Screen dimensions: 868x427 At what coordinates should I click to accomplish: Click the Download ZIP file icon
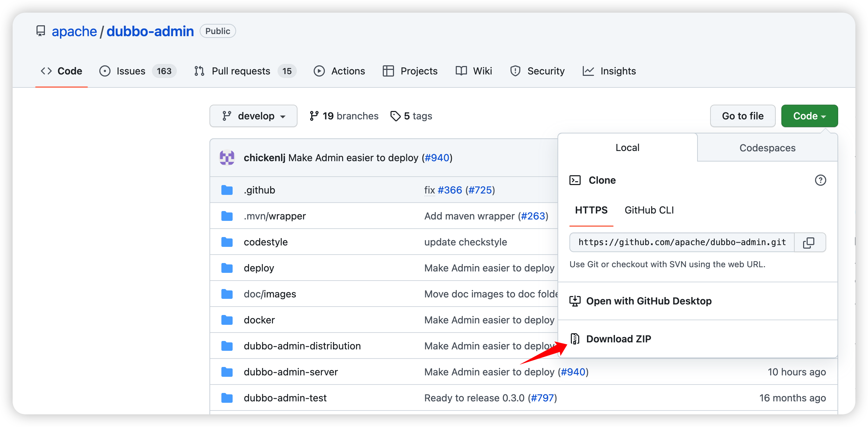(x=575, y=339)
